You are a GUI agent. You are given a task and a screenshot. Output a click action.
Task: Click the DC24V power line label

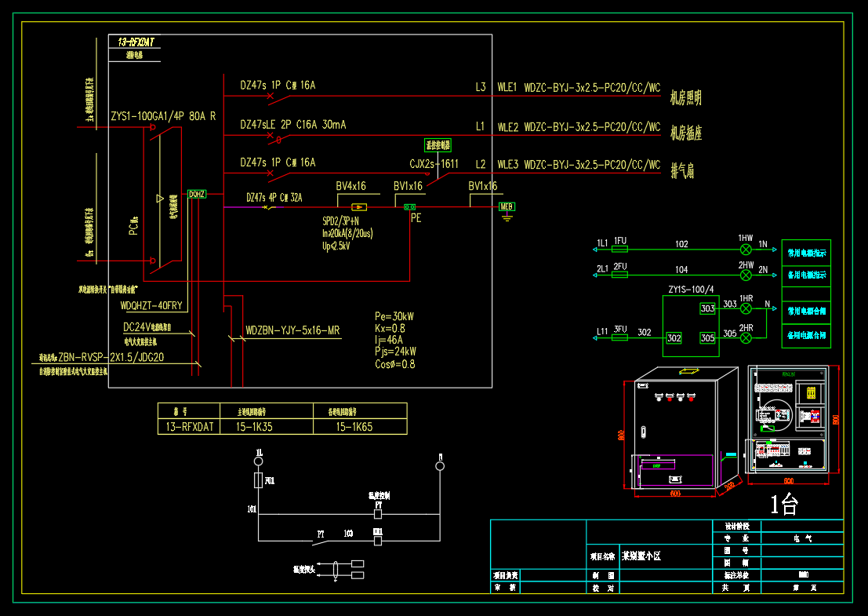tap(147, 327)
